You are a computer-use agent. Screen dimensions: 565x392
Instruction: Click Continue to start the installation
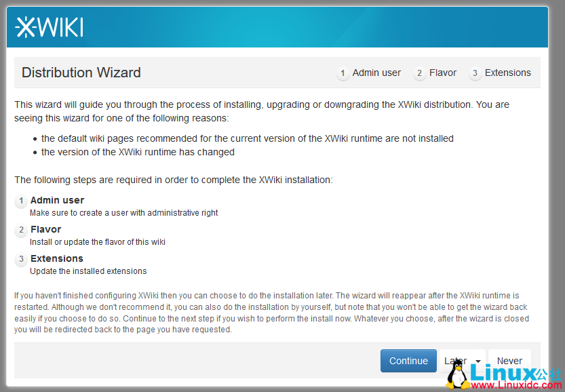(408, 361)
